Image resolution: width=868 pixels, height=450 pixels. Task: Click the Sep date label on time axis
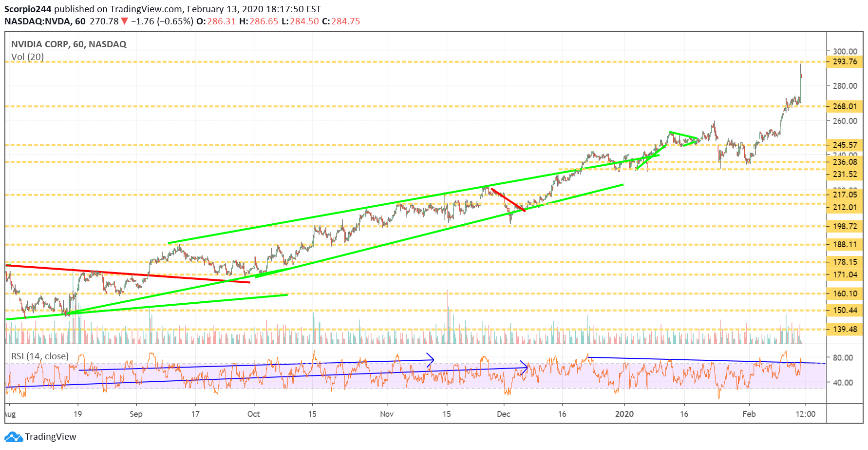pos(136,414)
